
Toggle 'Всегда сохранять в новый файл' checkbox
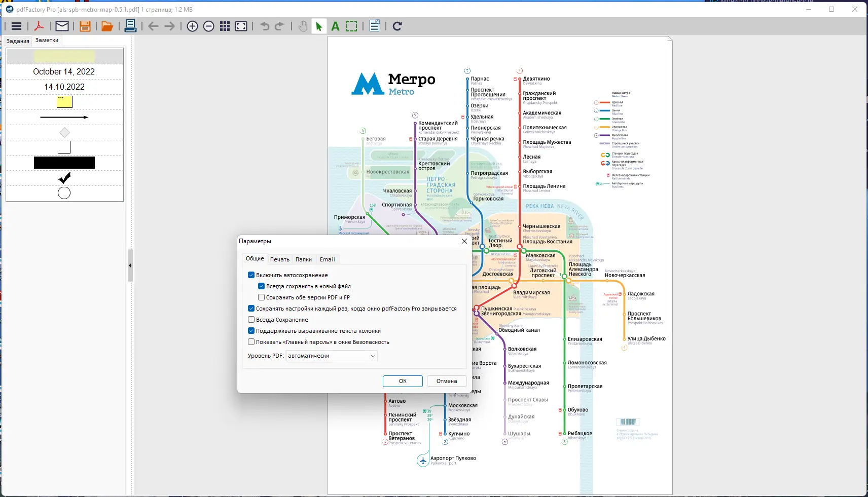coord(261,286)
